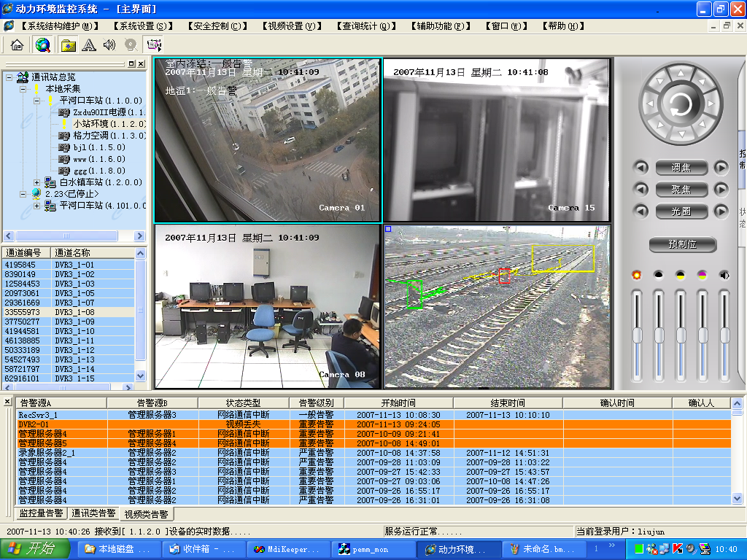Viewport: 747px width, 560px height.
Task: Click the PTZ auto-rotate center button
Action: pyautogui.click(x=681, y=104)
